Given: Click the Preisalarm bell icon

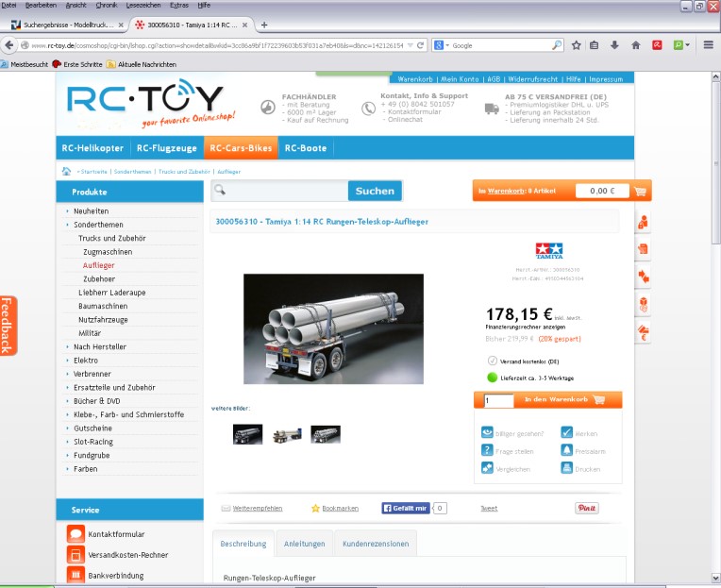Looking at the screenshot, I should [566, 450].
